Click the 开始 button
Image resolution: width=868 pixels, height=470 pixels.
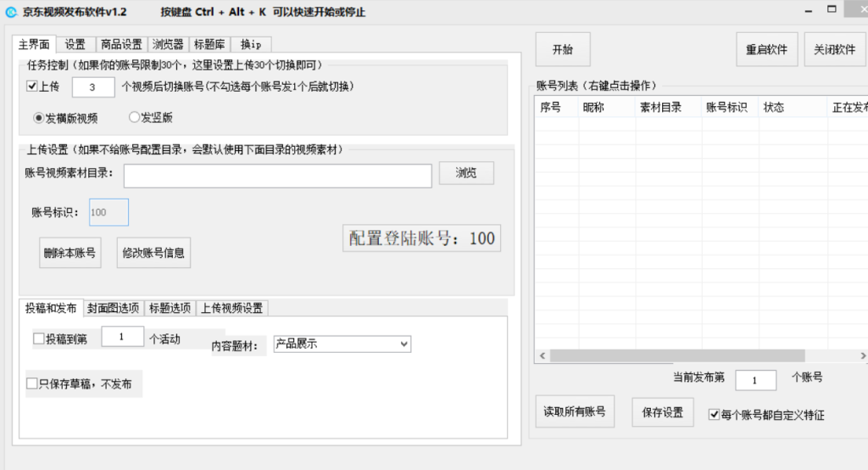pyautogui.click(x=563, y=49)
